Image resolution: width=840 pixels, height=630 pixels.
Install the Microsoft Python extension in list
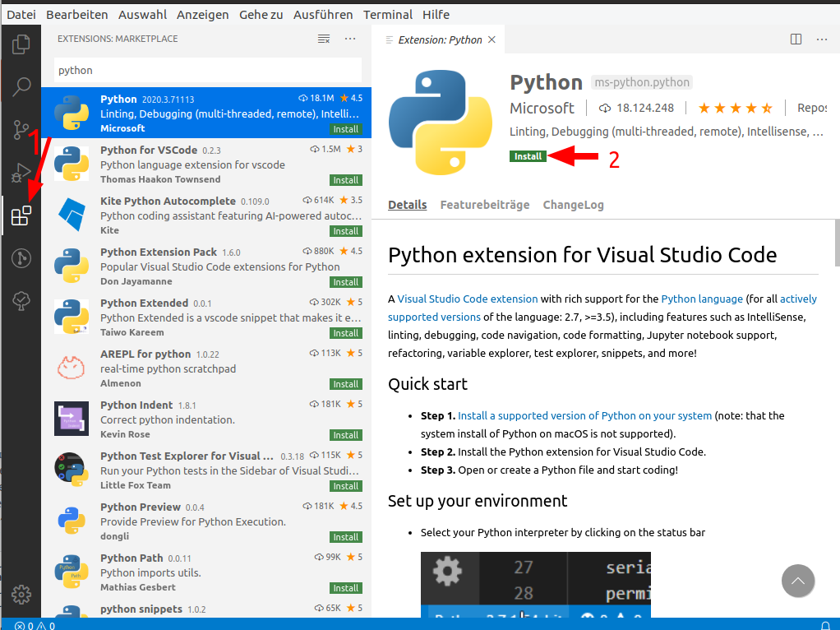pos(345,129)
